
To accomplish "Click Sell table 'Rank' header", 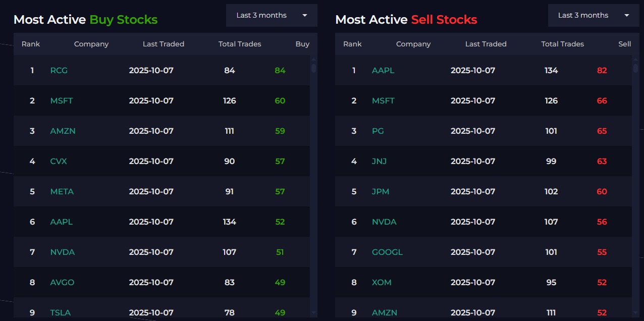I will (352, 44).
